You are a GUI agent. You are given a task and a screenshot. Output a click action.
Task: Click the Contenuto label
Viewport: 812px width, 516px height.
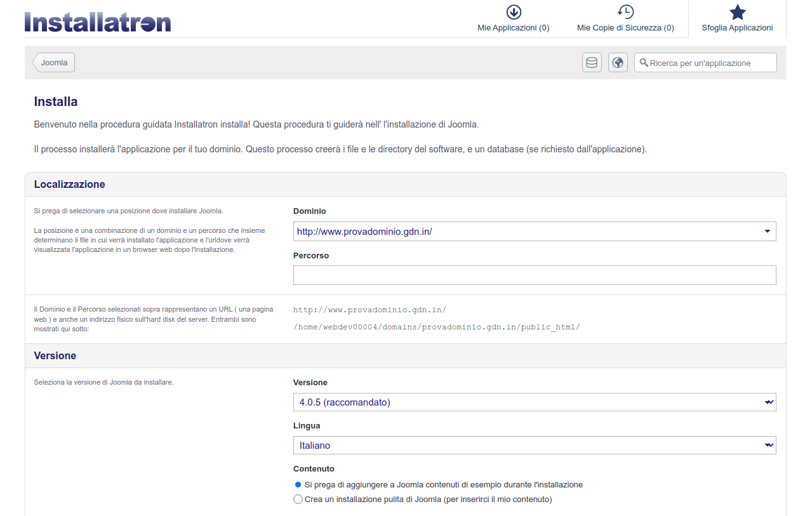click(314, 469)
